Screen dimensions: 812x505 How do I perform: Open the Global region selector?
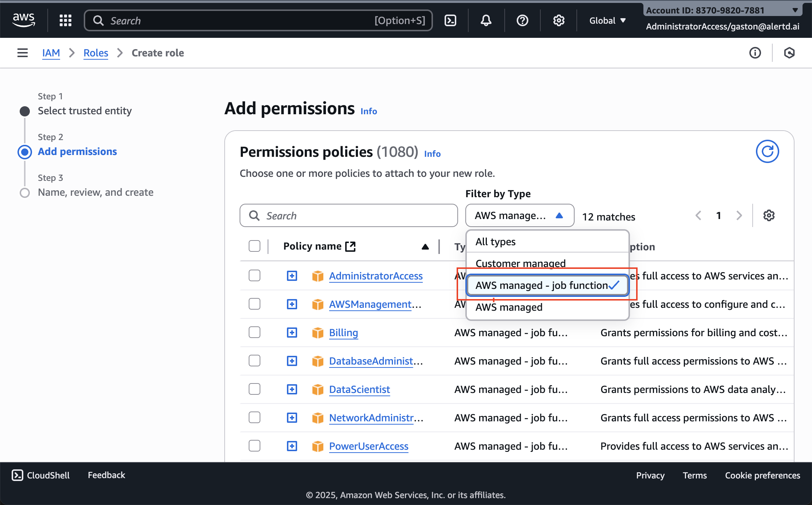click(607, 20)
